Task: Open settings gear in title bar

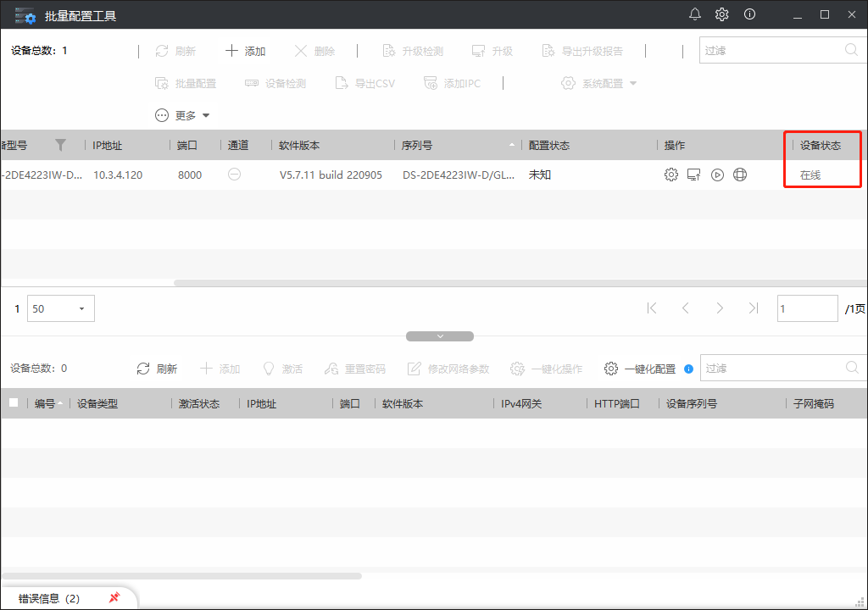Action: (x=722, y=14)
